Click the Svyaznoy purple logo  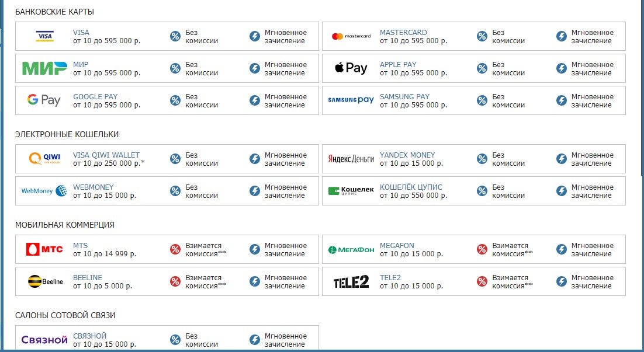[x=44, y=340]
